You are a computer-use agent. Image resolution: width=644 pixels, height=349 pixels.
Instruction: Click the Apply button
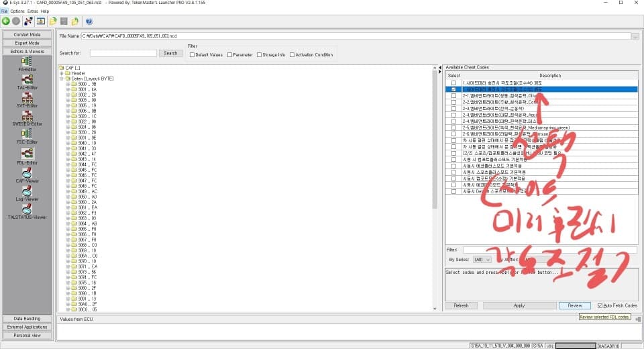[x=519, y=305]
